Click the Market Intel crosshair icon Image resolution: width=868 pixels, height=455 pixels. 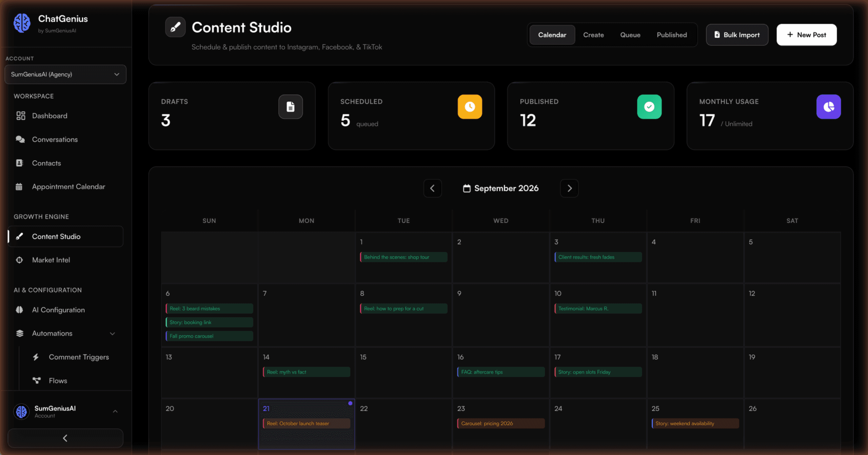pos(19,260)
